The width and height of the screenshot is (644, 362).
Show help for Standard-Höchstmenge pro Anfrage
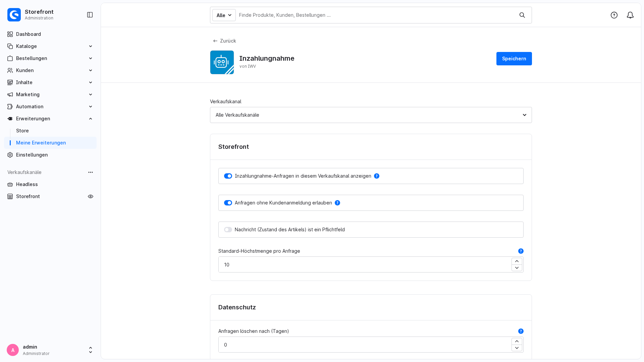point(521,251)
